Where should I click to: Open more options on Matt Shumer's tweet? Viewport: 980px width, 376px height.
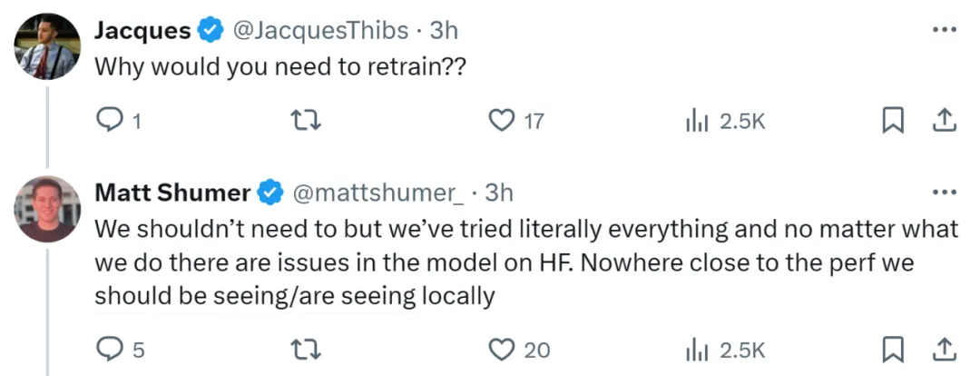point(945,193)
